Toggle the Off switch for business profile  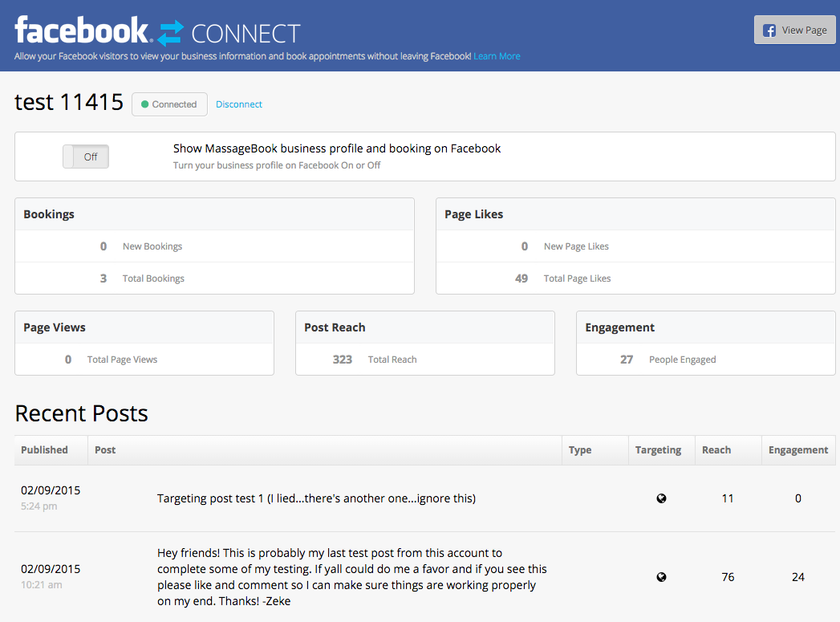86,157
